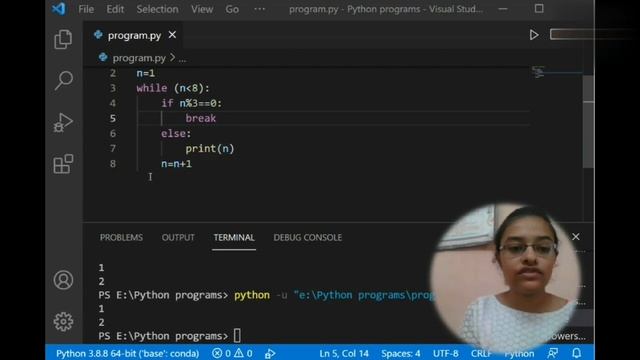Viewport: 640px width, 360px height.
Task: Select the Python 3.8.8 interpreter in the status bar
Action: point(127,353)
